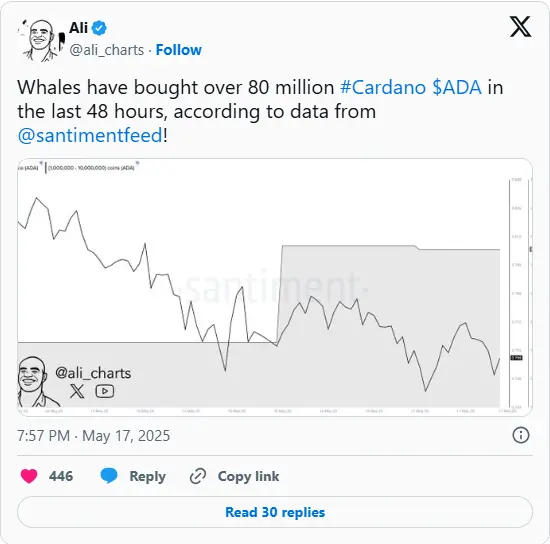Open the #Cardano hashtag link
The image size is (550, 544).
point(383,87)
